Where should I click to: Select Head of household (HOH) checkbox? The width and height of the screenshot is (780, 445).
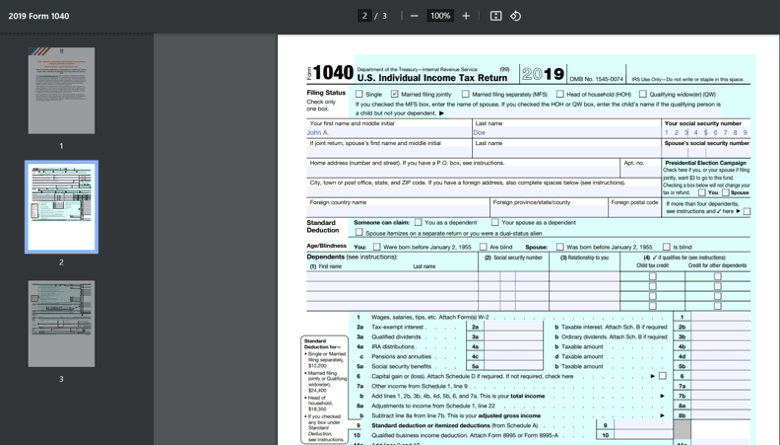click(x=560, y=94)
